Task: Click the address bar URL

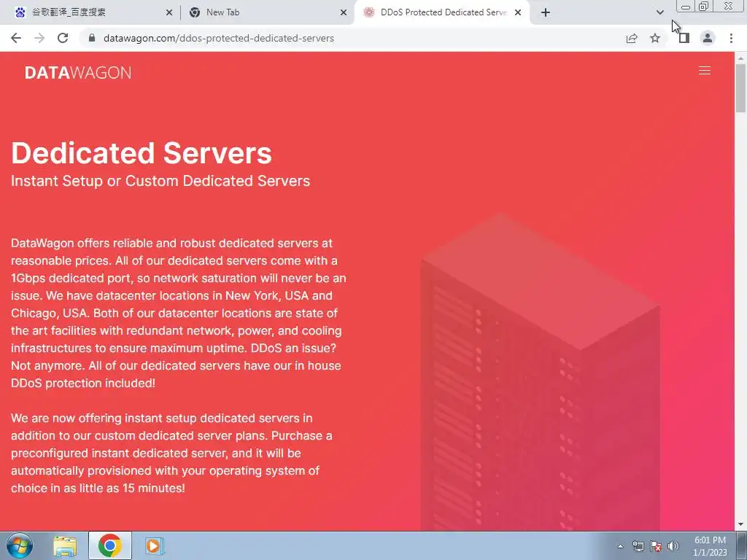Action: (219, 38)
